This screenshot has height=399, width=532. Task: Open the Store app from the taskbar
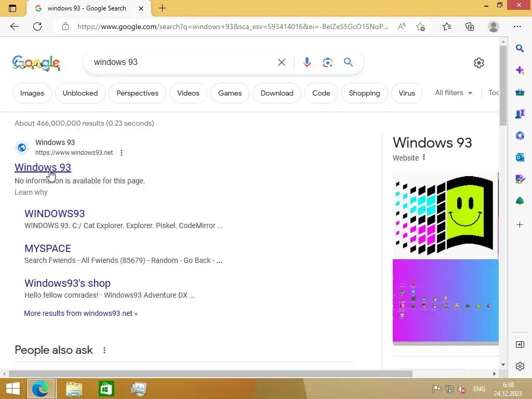point(106,389)
